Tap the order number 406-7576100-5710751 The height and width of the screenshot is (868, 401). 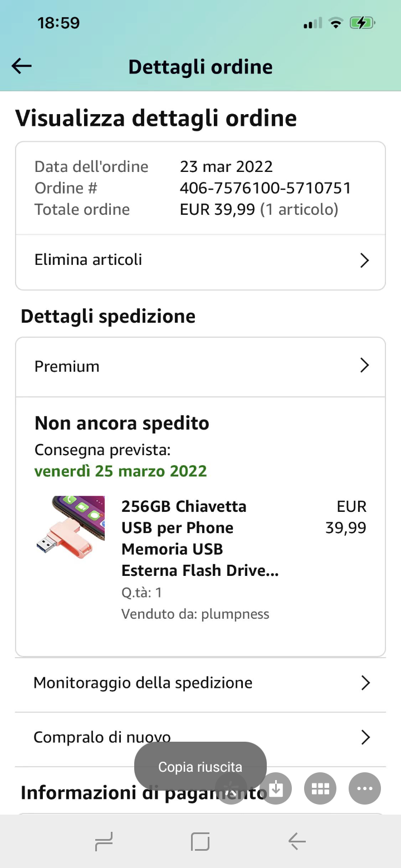tap(265, 188)
